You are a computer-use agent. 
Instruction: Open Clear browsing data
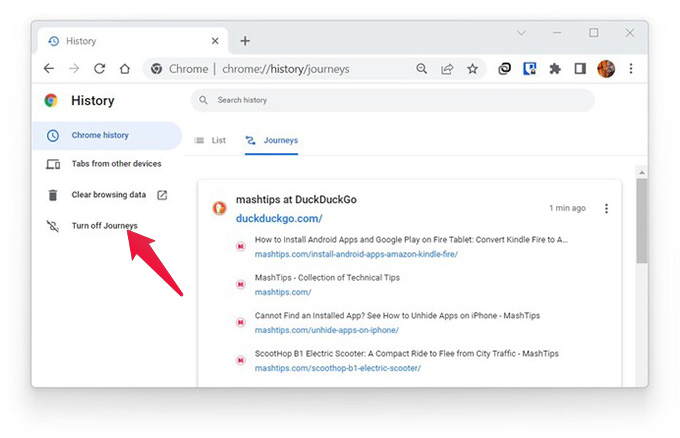pyautogui.click(x=108, y=195)
